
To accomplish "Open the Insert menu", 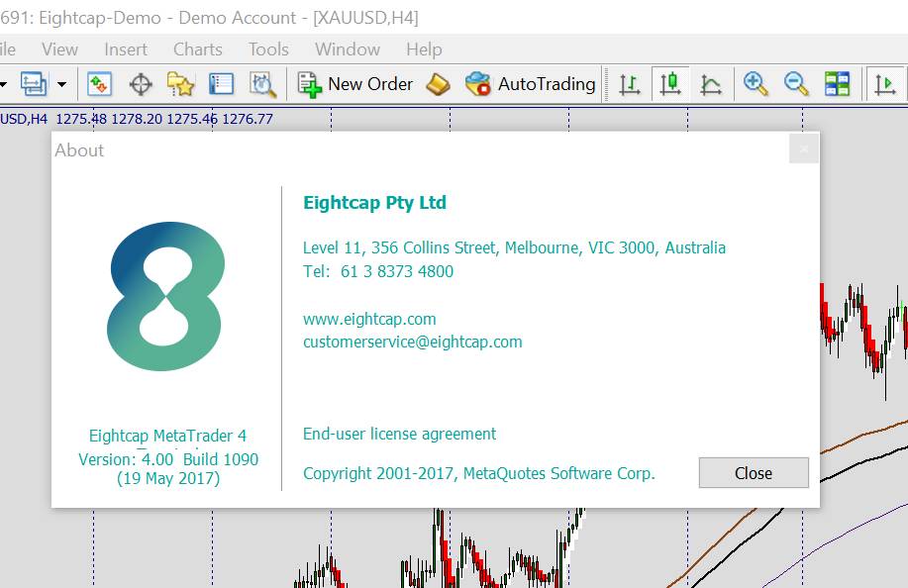I will pos(126,49).
